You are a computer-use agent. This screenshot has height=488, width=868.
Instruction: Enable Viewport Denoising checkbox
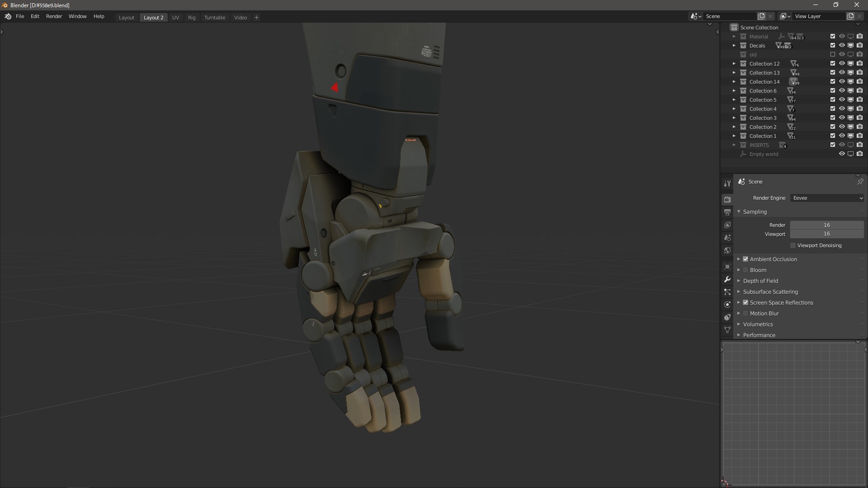794,245
